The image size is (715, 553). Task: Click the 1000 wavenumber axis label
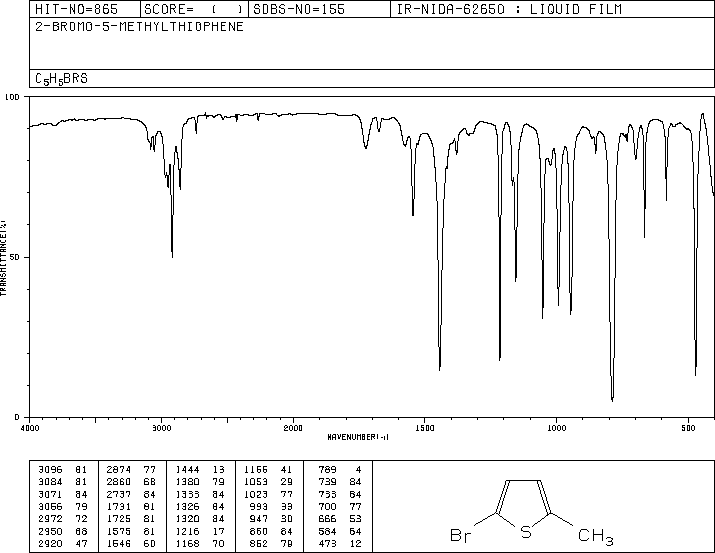(x=556, y=428)
